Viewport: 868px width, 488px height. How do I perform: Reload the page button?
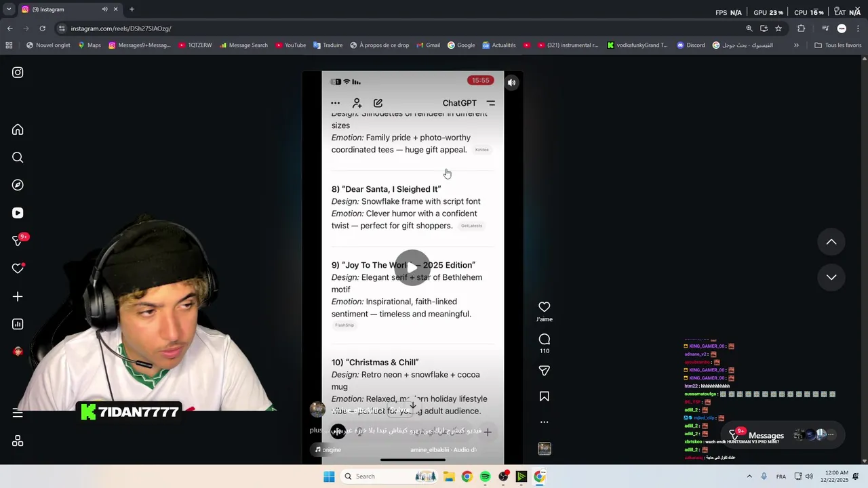pyautogui.click(x=42, y=28)
